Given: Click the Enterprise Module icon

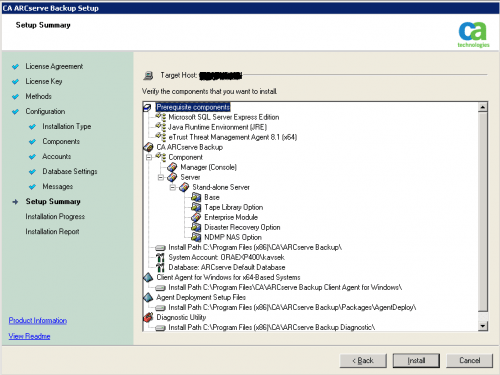Looking at the screenshot, I should [196, 217].
